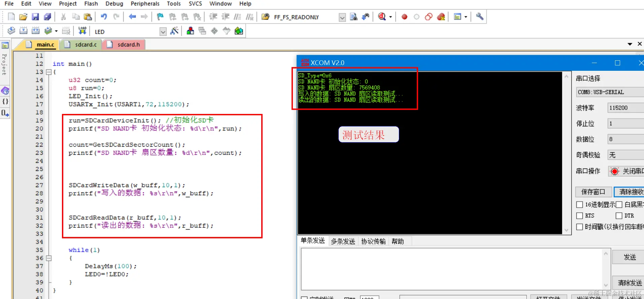Toggle 16进制显示 checkbox in XCOM
The height and width of the screenshot is (299, 644).
[579, 205]
